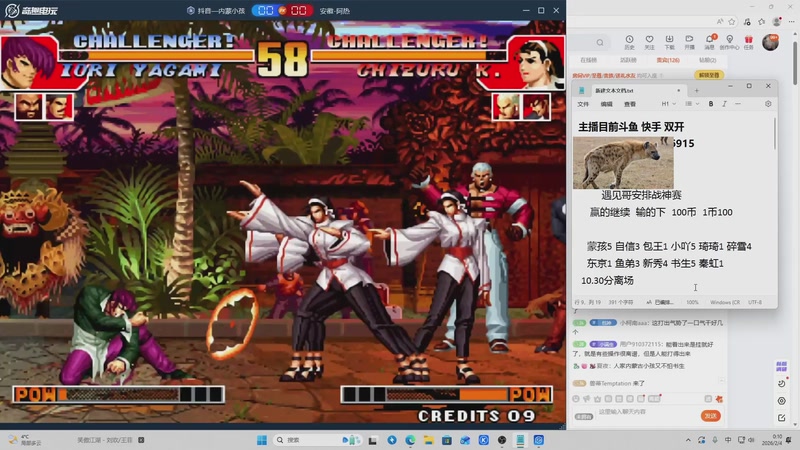
Task: Click the clear formatting icon in Notepad
Action: [x=738, y=104]
